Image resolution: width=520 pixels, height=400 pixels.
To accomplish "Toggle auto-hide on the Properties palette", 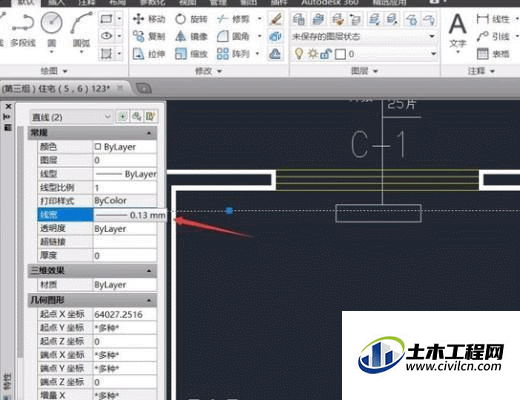I will pyautogui.click(x=7, y=117).
